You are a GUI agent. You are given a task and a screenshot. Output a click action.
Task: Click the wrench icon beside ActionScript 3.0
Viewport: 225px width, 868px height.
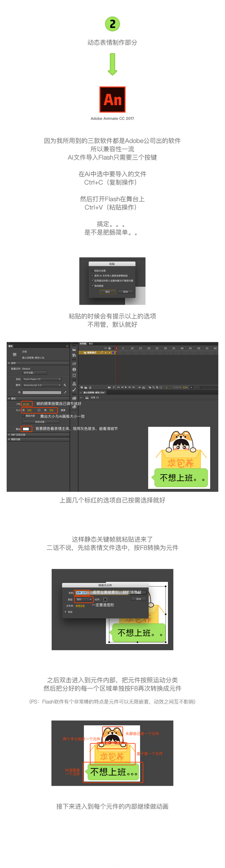click(65, 385)
